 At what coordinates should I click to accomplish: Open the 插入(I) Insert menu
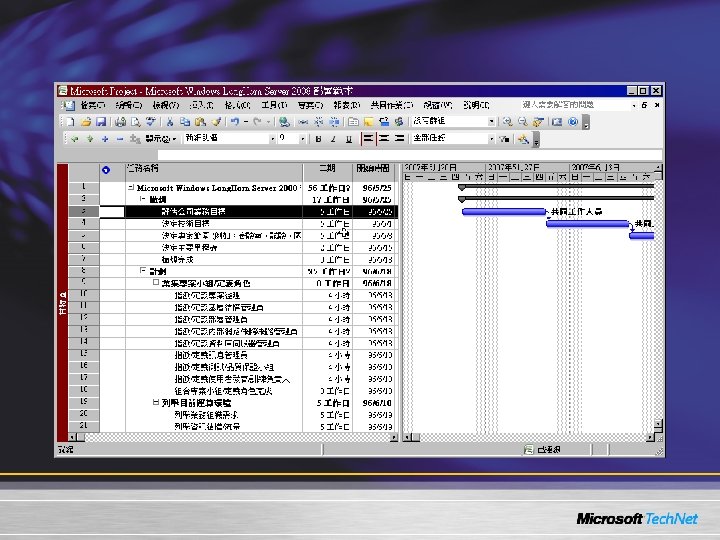tap(202, 105)
